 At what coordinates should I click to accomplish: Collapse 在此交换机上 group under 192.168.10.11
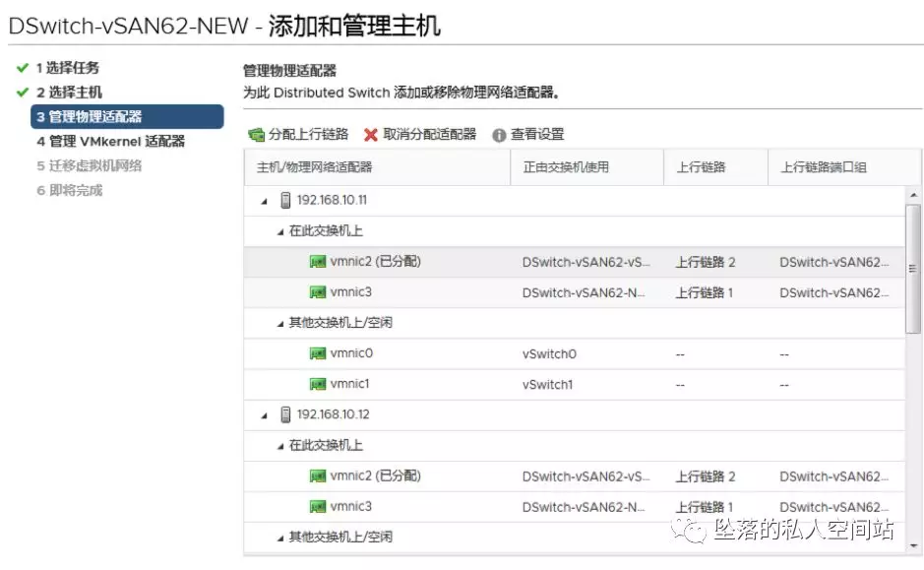[x=280, y=232]
